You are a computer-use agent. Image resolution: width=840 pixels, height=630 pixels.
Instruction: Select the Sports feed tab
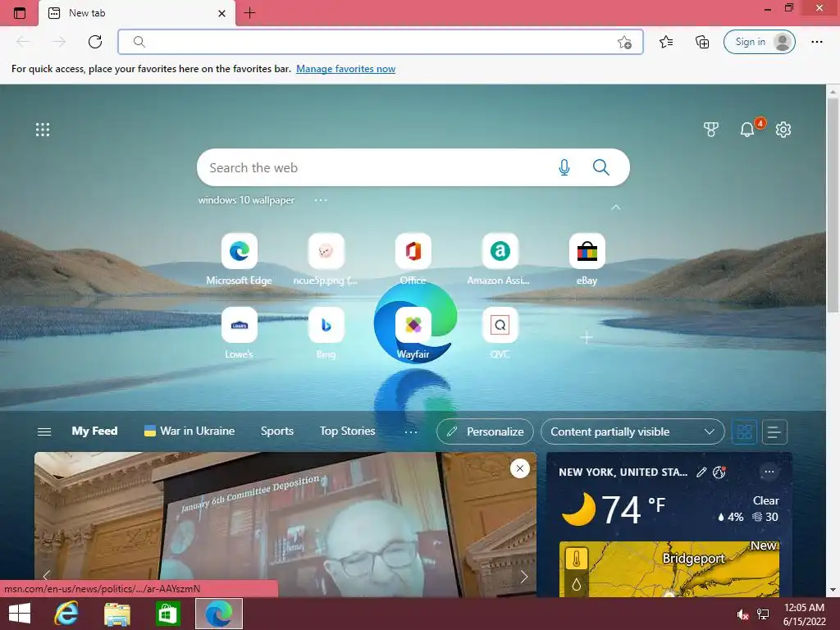point(277,431)
